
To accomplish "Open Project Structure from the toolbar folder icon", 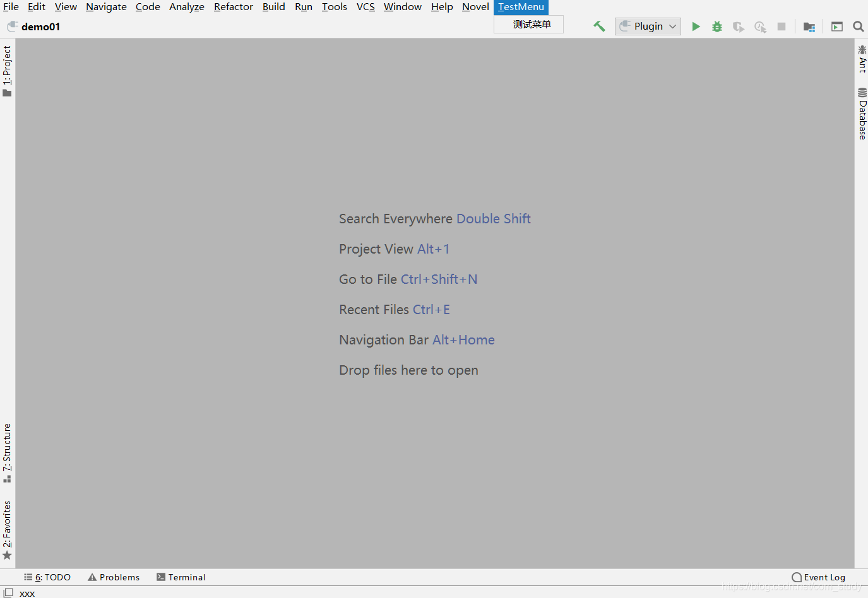I will (809, 26).
